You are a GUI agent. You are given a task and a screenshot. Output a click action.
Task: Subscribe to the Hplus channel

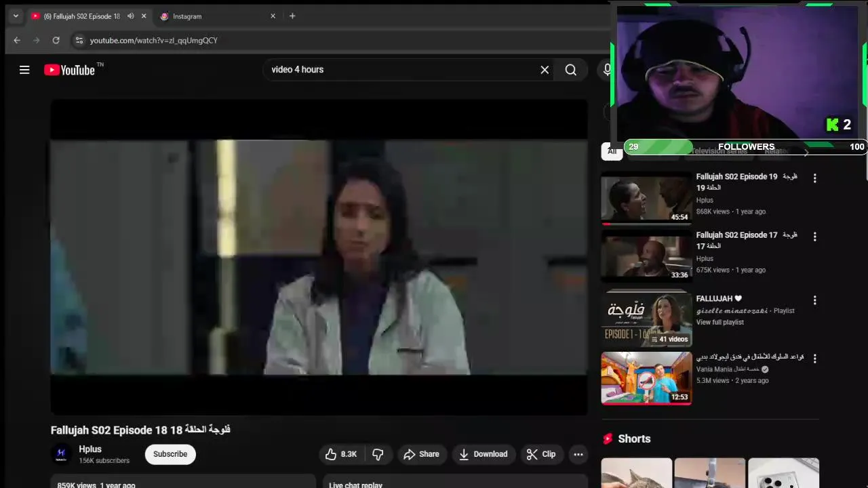(170, 454)
